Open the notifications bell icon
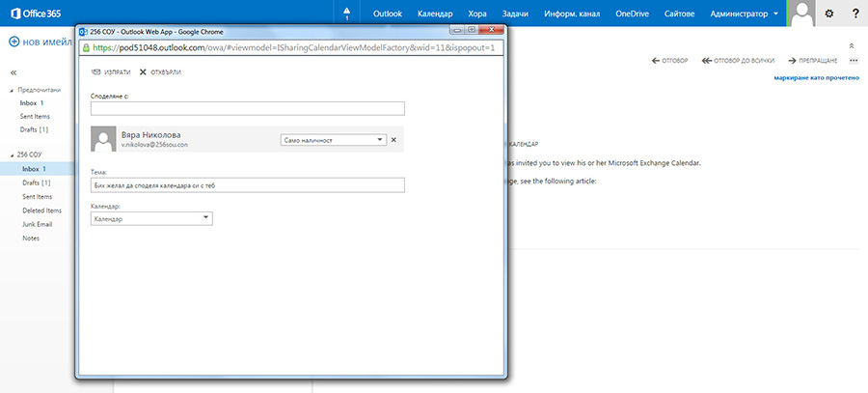This screenshot has height=393, width=868. tap(347, 14)
